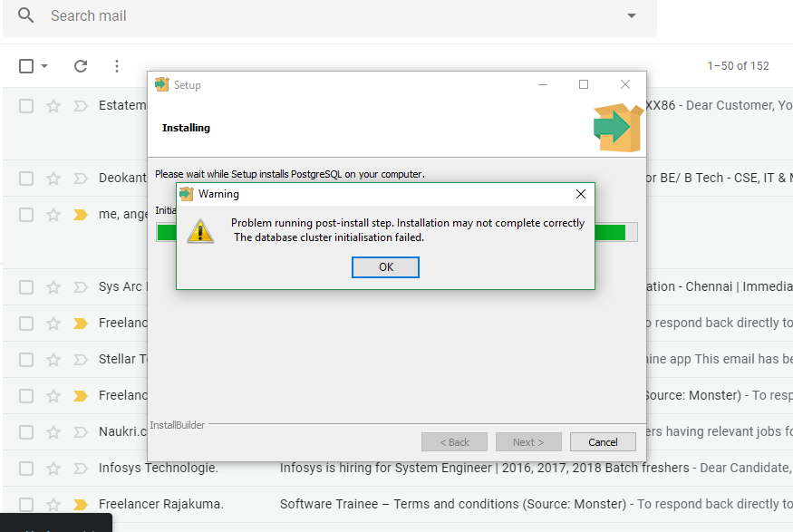
Task: Star the Infosys Technologies email
Action: tap(53, 469)
